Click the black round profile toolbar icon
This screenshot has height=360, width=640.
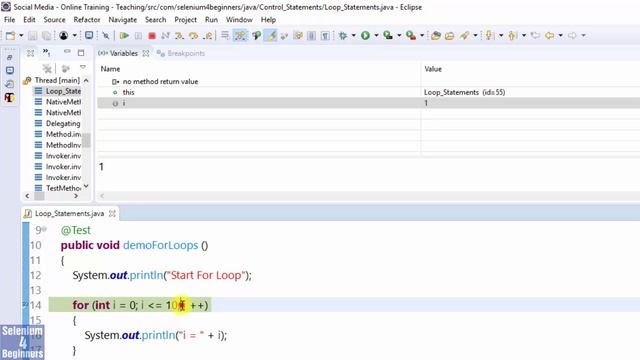(x=63, y=36)
